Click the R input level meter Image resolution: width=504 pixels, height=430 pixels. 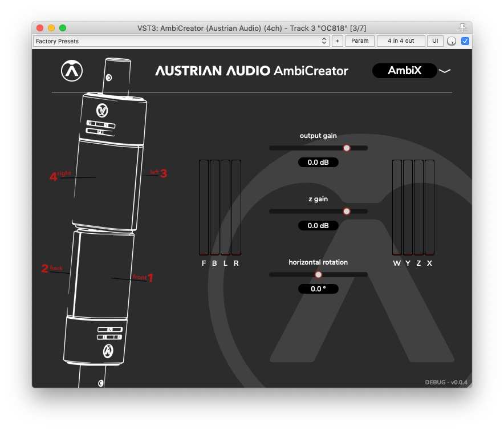click(236, 208)
